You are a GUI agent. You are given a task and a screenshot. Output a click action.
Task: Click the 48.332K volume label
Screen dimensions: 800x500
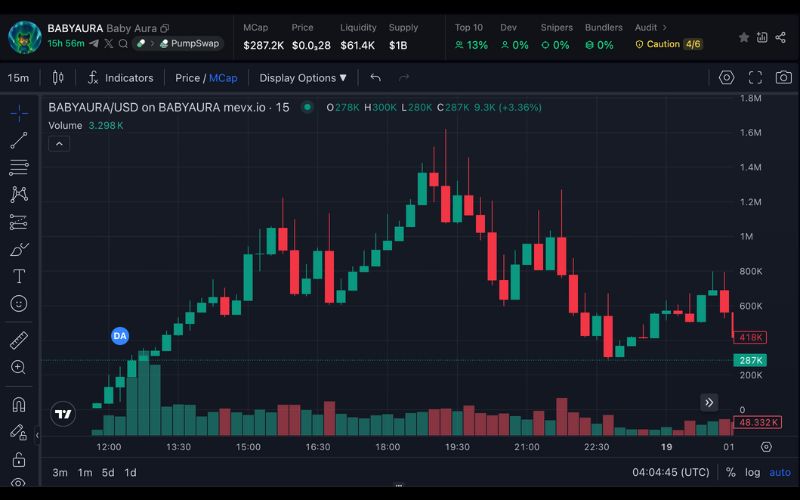[x=757, y=422]
